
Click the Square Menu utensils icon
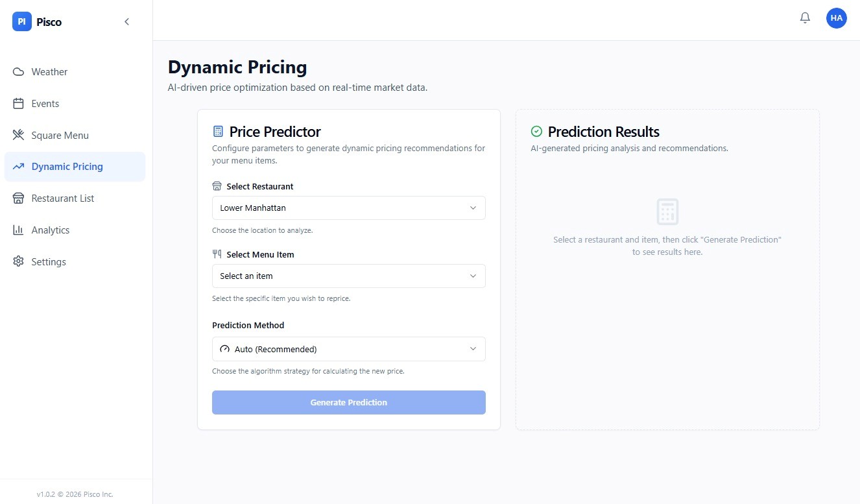tap(18, 136)
